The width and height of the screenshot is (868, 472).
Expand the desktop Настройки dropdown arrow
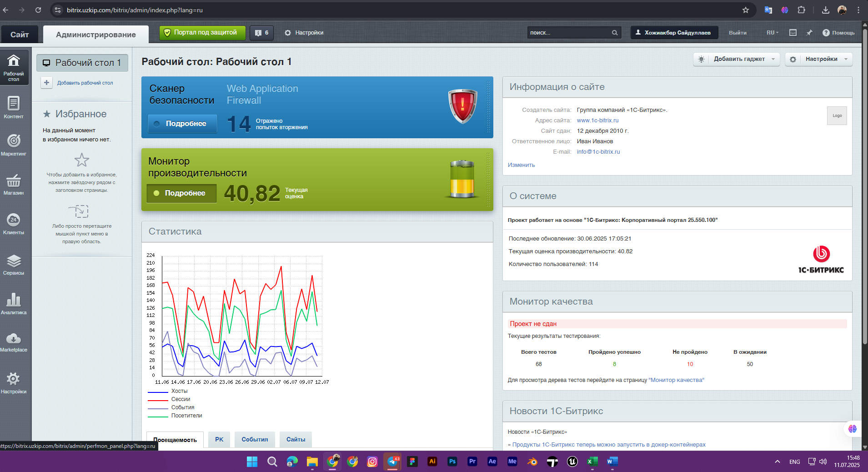pos(846,59)
